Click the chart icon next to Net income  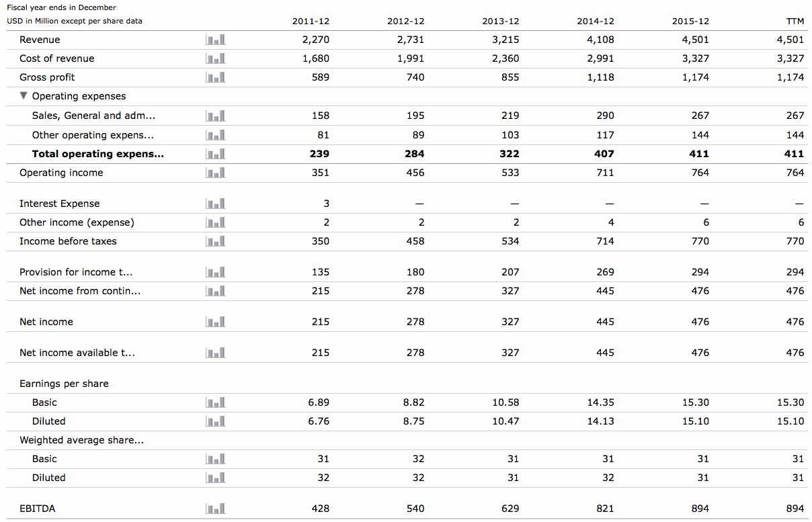point(215,322)
